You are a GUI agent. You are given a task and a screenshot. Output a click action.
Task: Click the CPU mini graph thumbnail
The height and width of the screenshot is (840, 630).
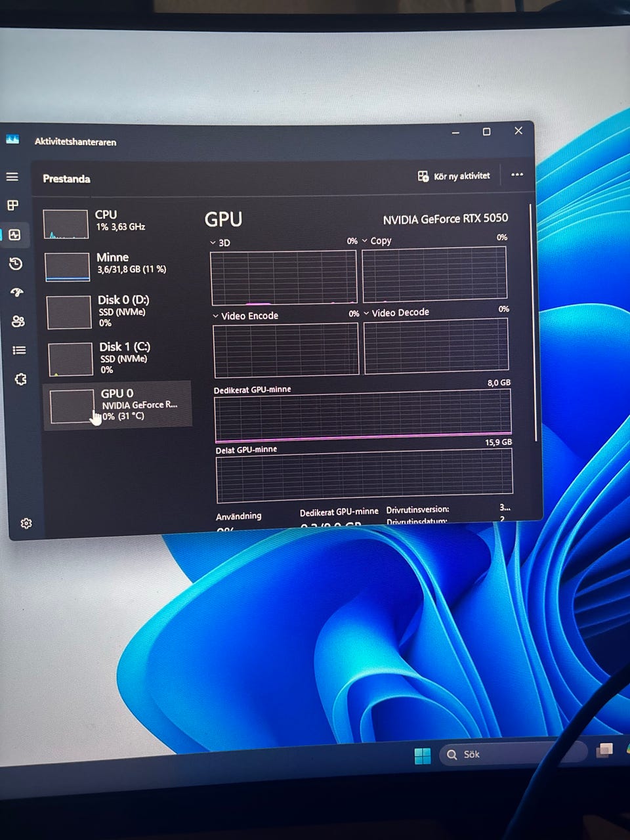[x=66, y=224]
